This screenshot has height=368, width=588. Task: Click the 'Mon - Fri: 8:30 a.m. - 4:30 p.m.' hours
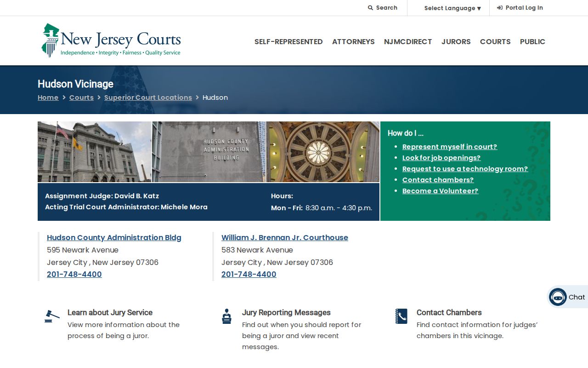322,208
